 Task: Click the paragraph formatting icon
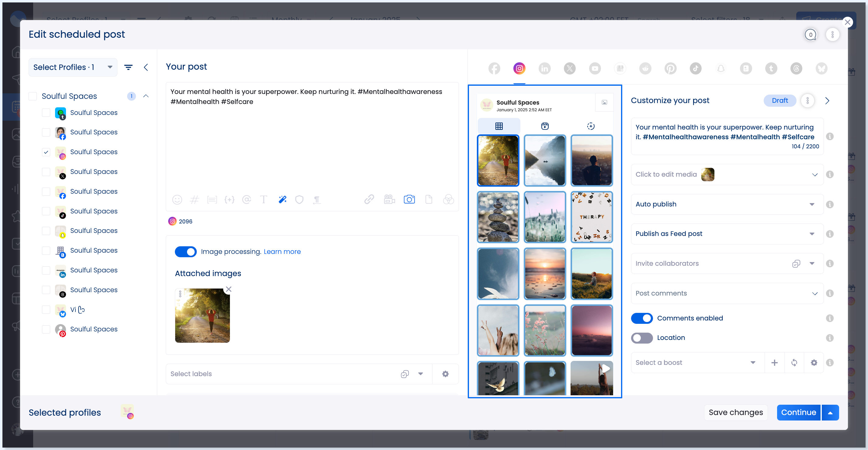317,200
